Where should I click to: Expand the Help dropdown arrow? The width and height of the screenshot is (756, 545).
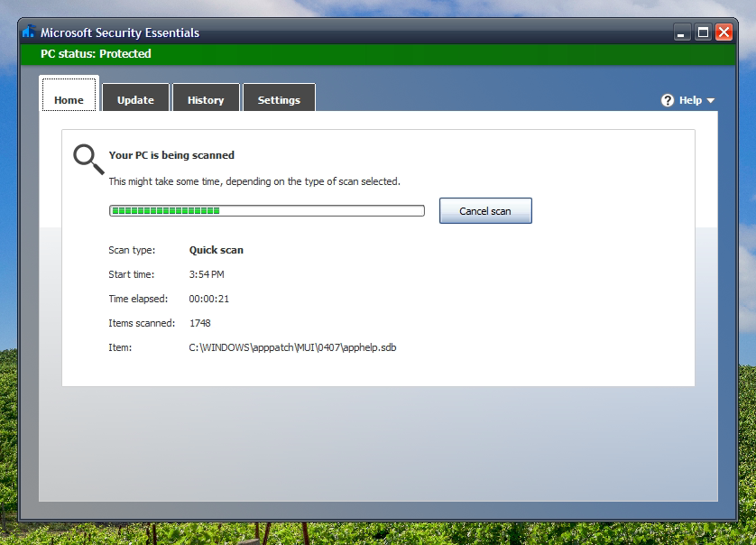[x=711, y=101]
